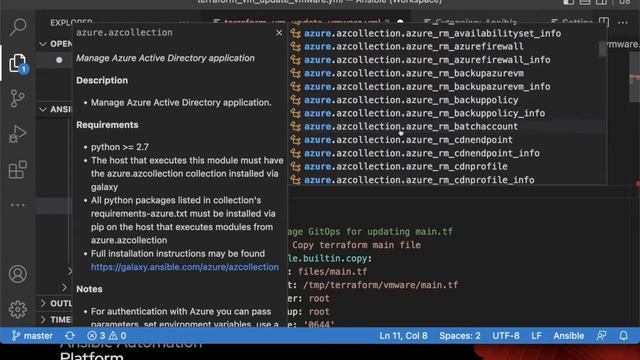The image size is (640, 360).
Task: Click module icon beside azure_rm_cdnprofile
Action: [296, 167]
